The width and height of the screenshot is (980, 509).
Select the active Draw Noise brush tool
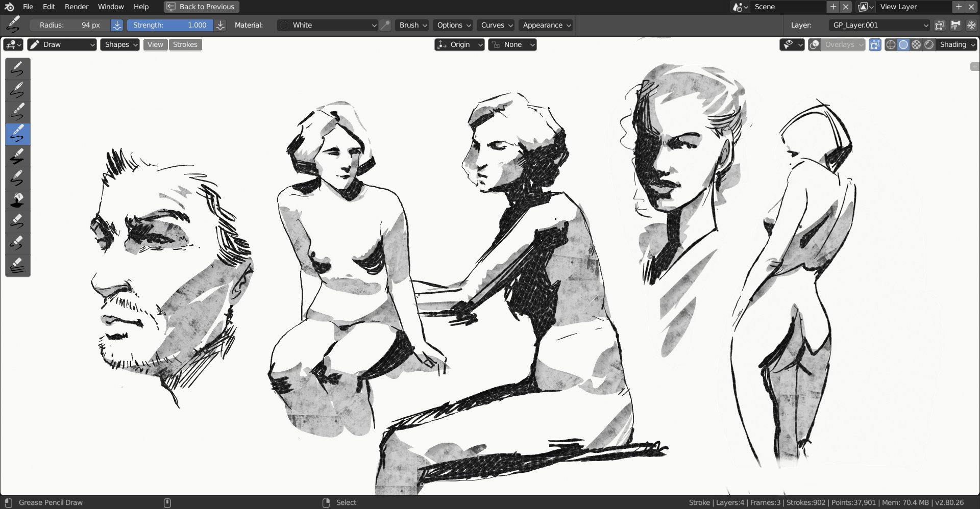click(x=17, y=134)
